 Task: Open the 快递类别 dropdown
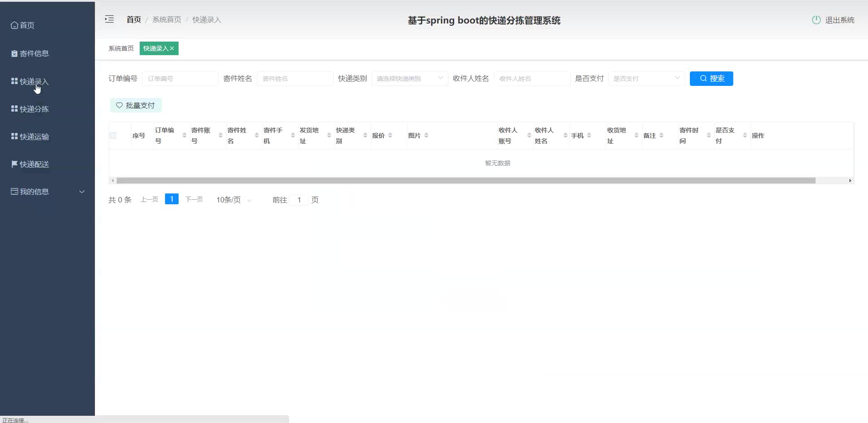(x=410, y=79)
